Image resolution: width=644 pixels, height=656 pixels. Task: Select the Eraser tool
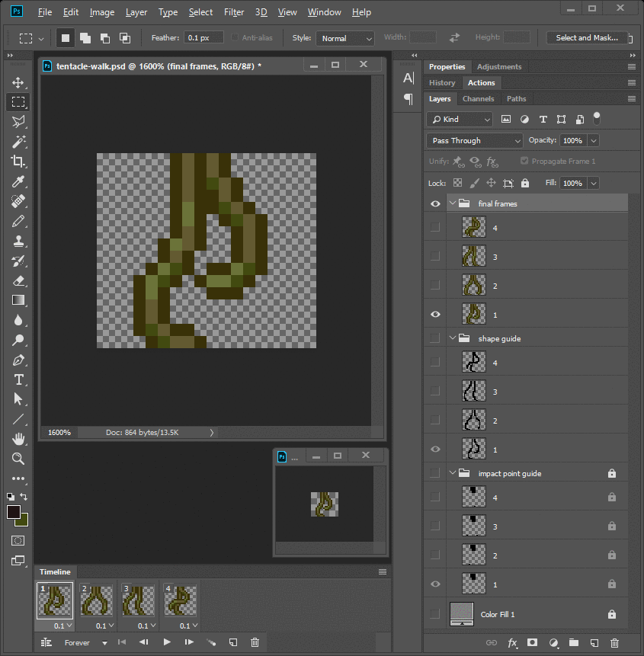(x=18, y=280)
